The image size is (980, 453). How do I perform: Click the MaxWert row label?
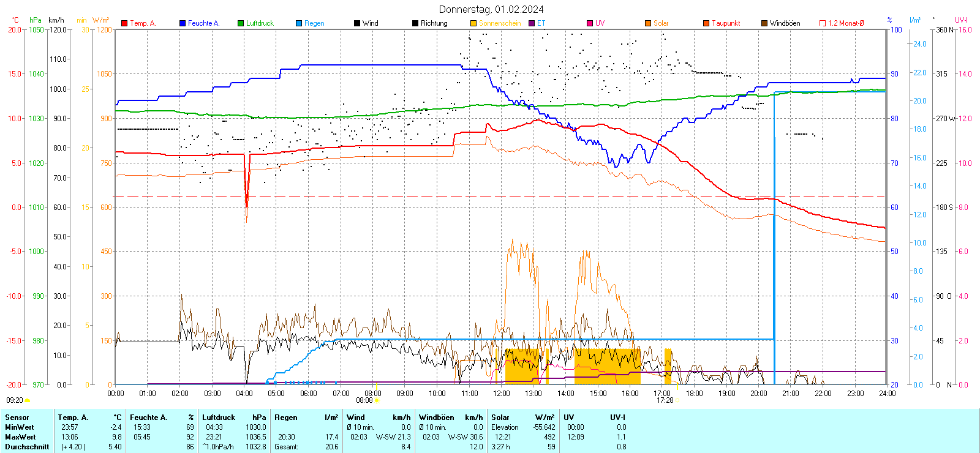coord(20,437)
